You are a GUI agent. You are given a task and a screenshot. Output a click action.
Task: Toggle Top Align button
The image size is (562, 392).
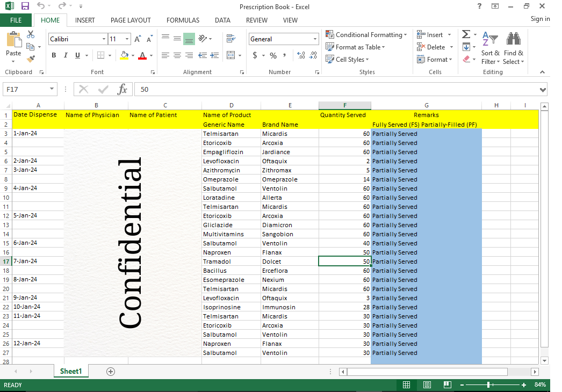(165, 38)
